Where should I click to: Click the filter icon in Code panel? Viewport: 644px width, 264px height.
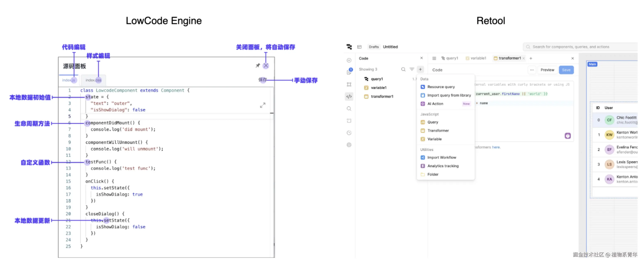(x=411, y=69)
